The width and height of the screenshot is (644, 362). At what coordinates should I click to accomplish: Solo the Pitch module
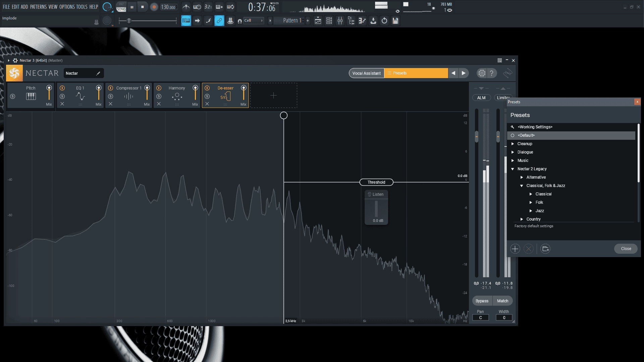[x=12, y=97]
